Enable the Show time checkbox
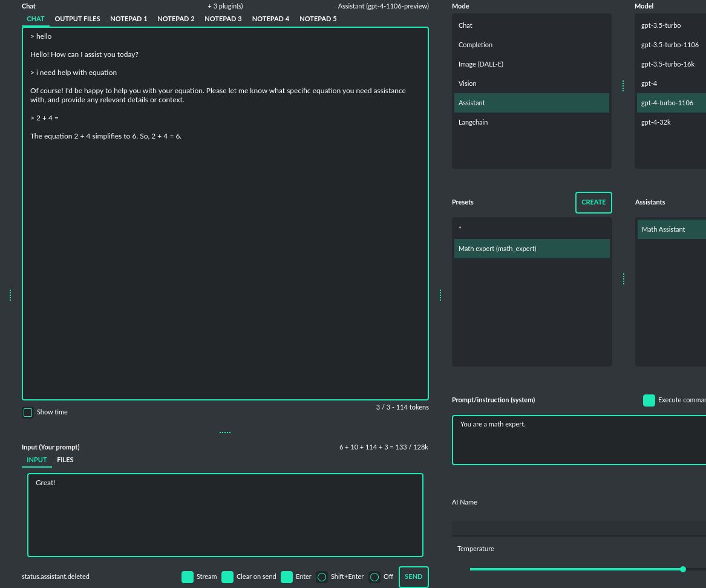Screen dimensions: 706x588 pos(28,412)
